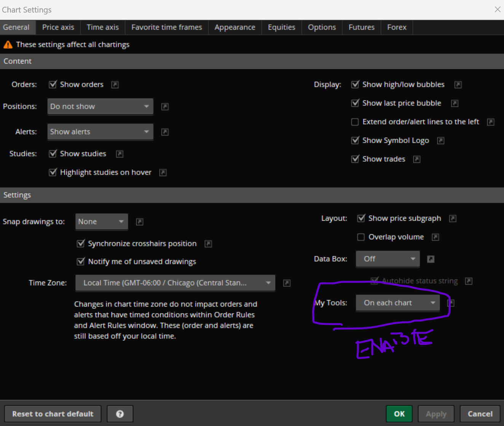The width and height of the screenshot is (504, 426).
Task: Toggle the Overlap volume checkbox
Action: (x=361, y=237)
